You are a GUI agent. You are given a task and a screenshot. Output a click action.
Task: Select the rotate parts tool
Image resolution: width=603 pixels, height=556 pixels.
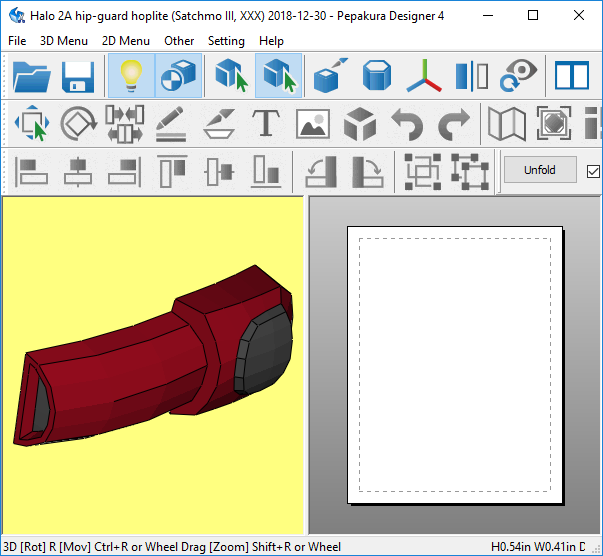(78, 123)
